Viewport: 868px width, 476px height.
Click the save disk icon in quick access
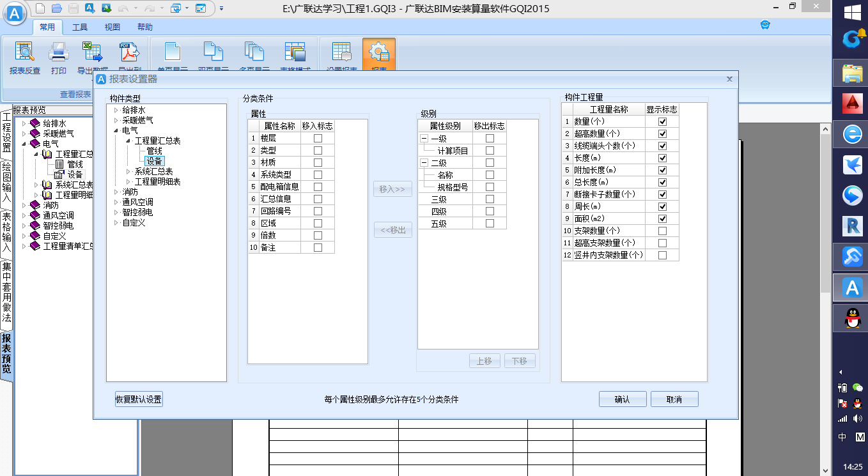(74, 8)
